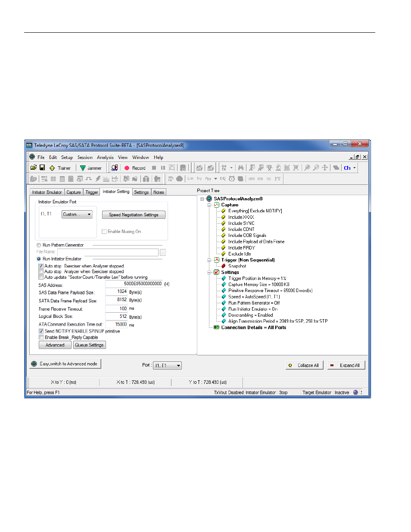Click the Frame Receive Timeout field

(x=116, y=308)
